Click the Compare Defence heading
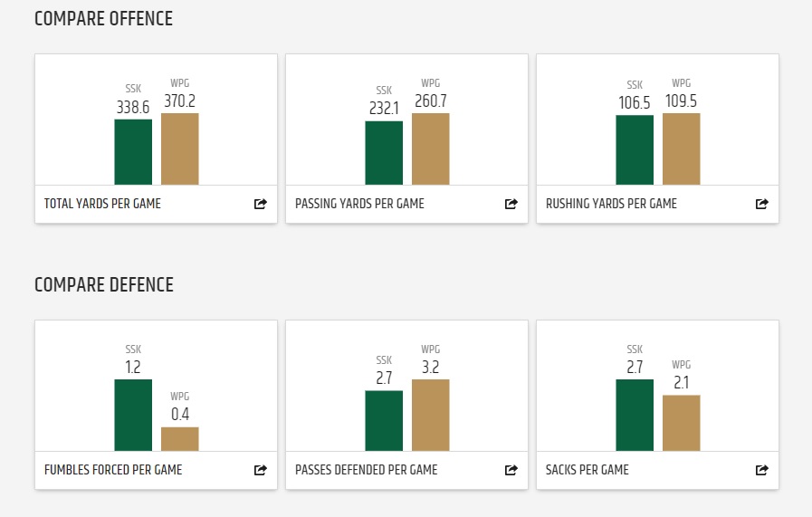The width and height of the screenshot is (812, 517). point(103,285)
